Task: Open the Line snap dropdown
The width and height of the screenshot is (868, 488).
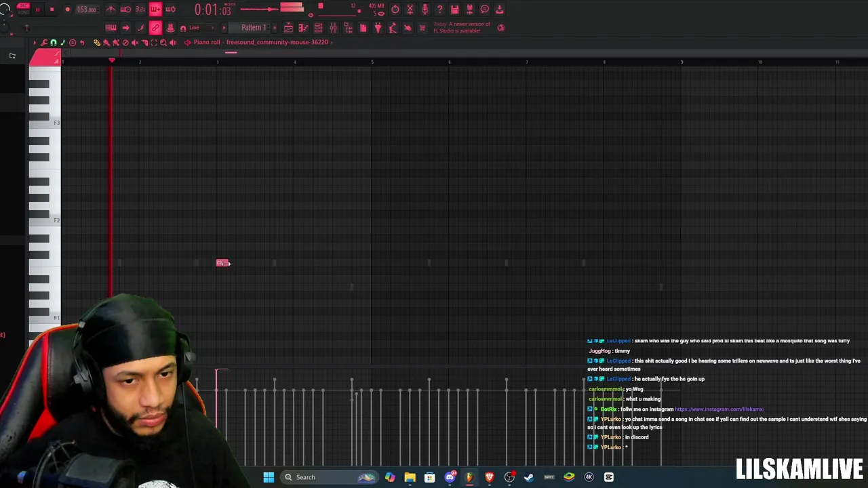Action: tap(201, 28)
